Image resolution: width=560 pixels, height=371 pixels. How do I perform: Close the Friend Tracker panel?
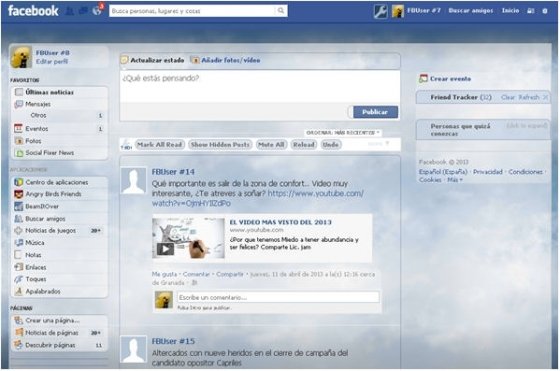point(545,97)
